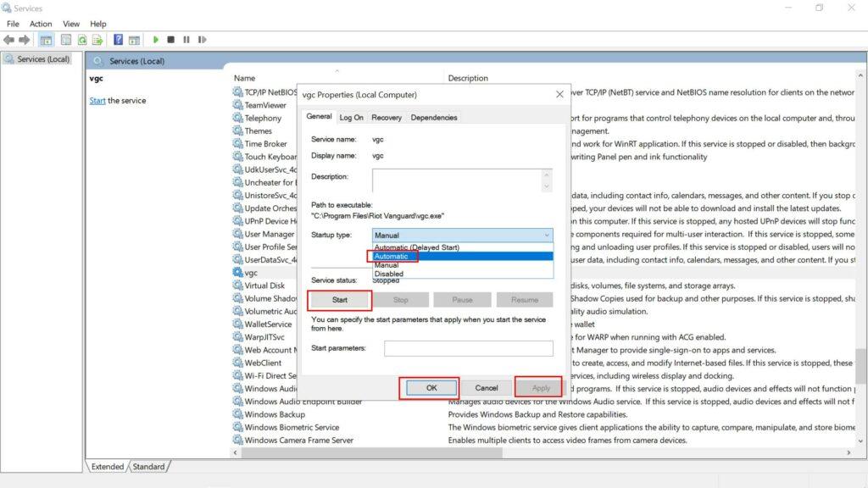Switch to the Extended view tab
Viewport: 868px width, 488px height.
click(x=108, y=467)
